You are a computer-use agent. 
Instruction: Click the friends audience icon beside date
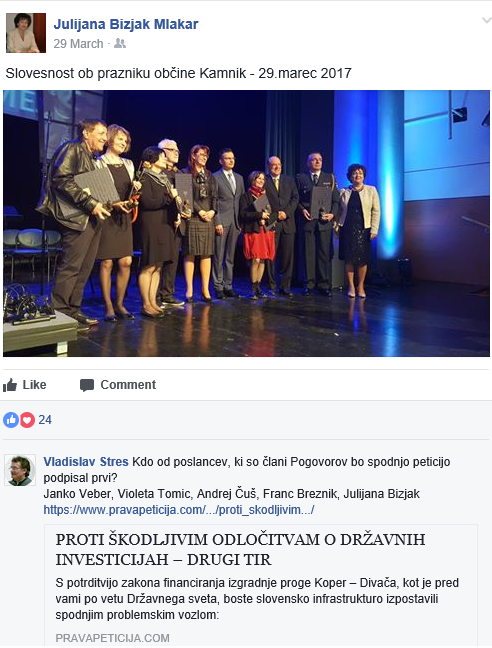pyautogui.click(x=120, y=43)
